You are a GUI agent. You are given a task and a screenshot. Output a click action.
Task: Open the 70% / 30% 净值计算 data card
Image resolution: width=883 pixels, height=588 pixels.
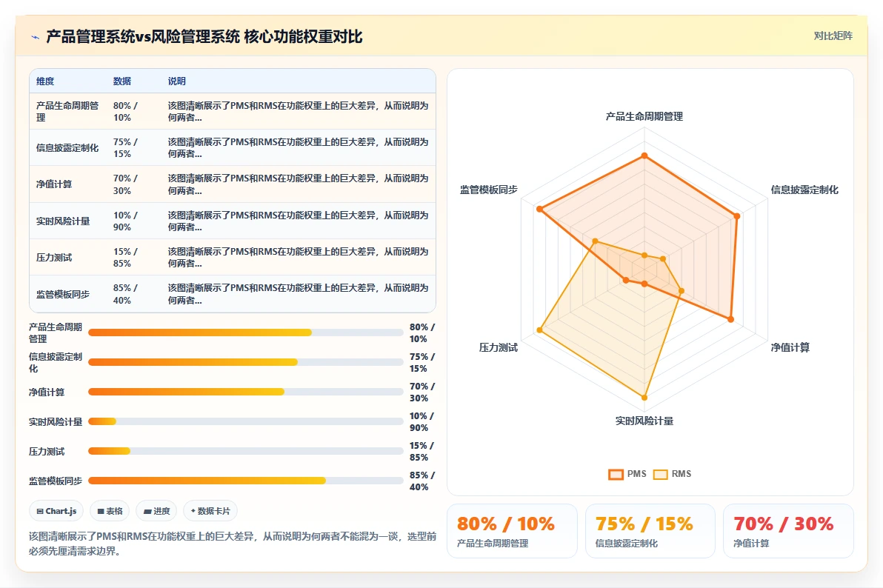click(788, 530)
